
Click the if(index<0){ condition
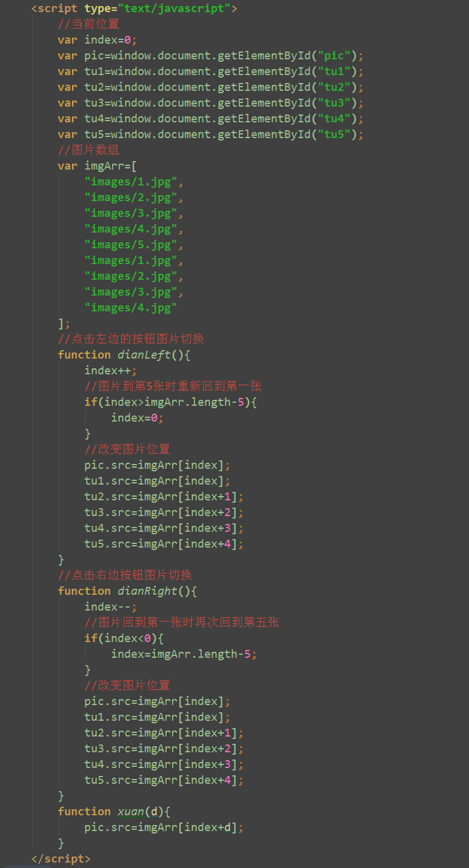(x=124, y=638)
